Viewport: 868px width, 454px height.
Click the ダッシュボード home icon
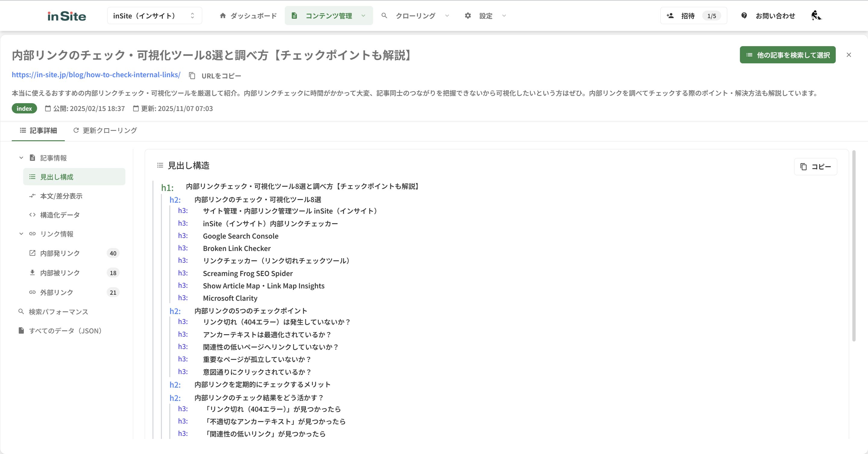222,15
